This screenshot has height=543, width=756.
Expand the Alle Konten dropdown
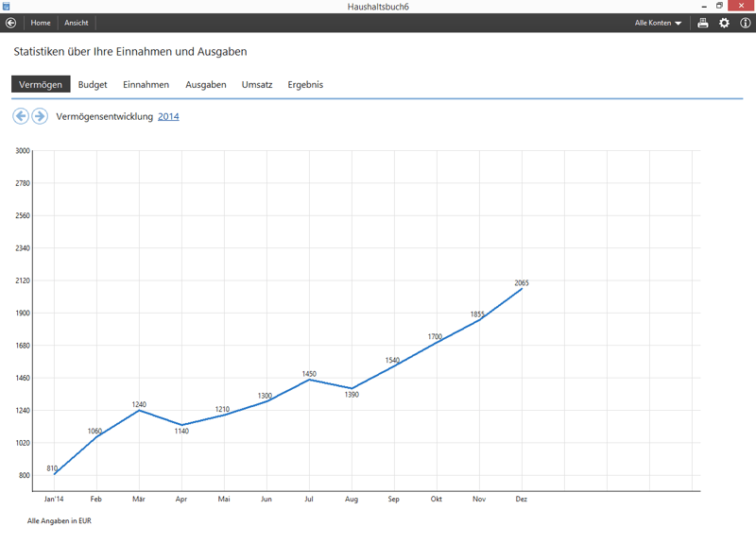(x=658, y=23)
